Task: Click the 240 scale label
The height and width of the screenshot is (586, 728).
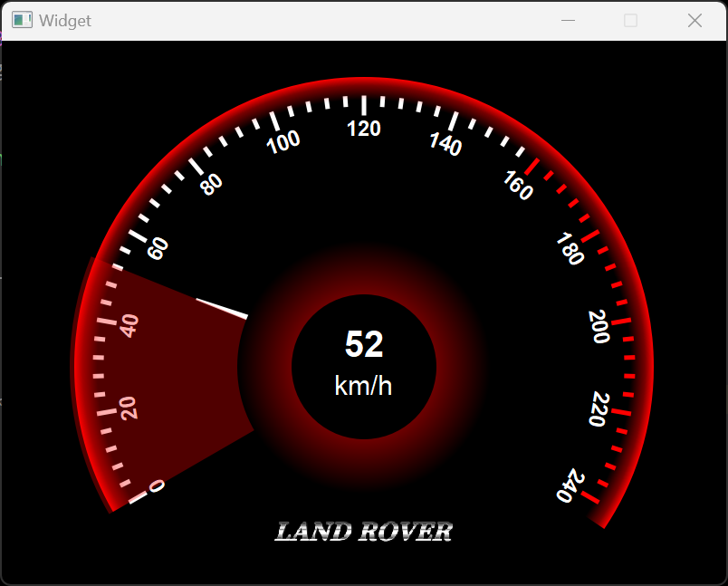Action: [x=570, y=485]
